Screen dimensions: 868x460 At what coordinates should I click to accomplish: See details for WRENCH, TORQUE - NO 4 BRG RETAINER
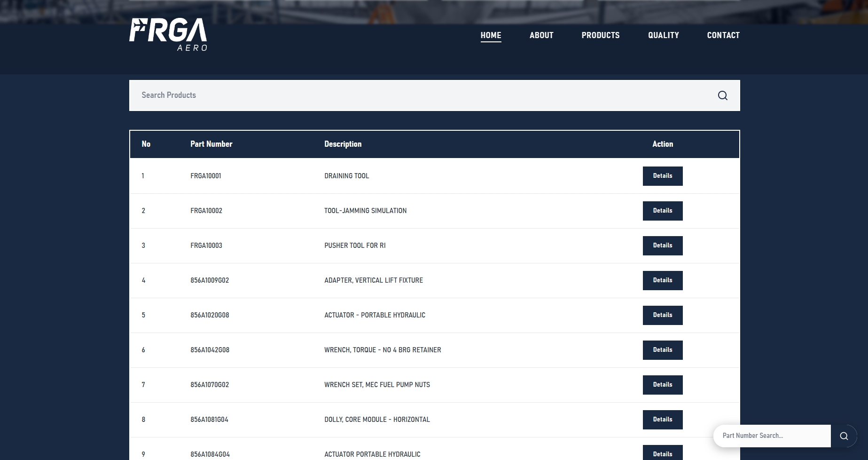coord(662,350)
